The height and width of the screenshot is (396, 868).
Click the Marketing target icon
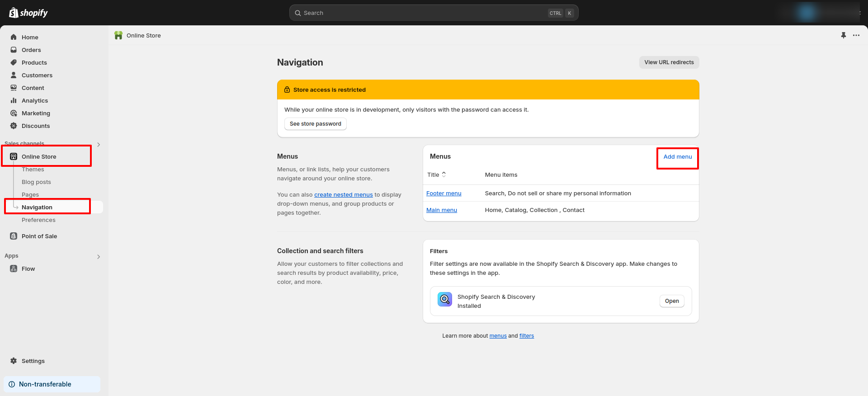(14, 113)
